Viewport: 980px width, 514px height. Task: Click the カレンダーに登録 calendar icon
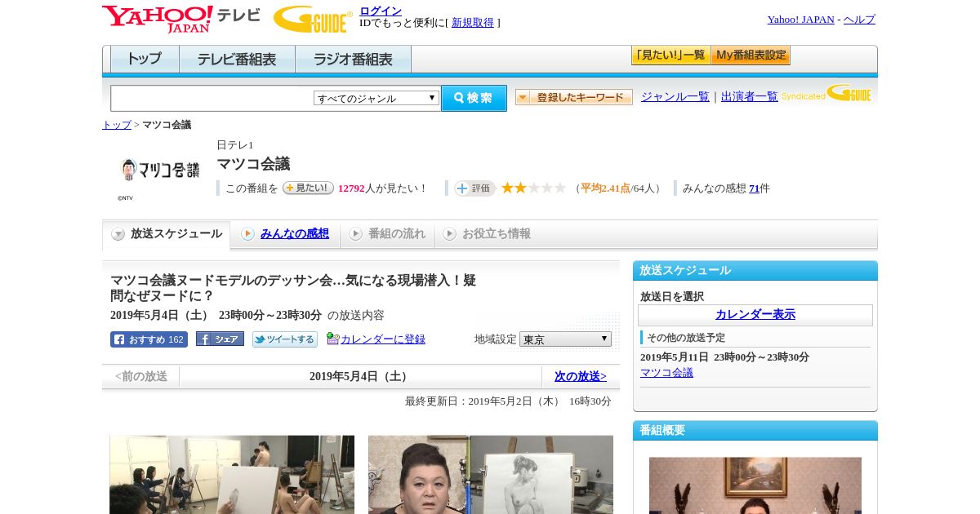pyautogui.click(x=332, y=339)
